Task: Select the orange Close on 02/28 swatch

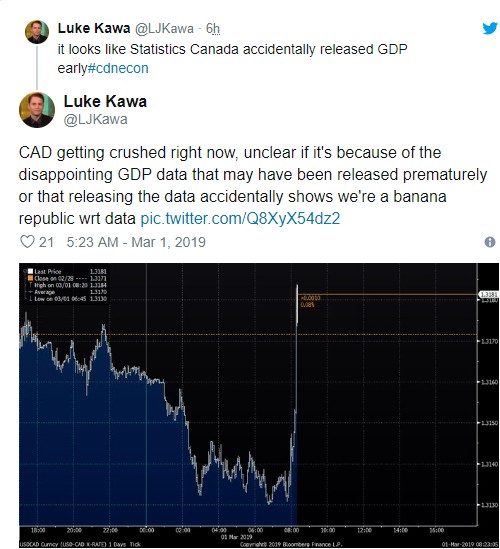Action: coord(30,278)
